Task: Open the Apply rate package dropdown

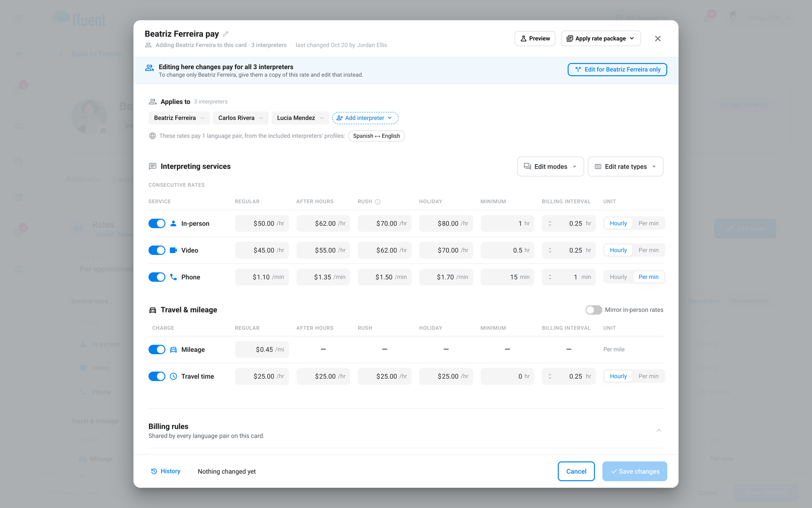Action: point(601,39)
